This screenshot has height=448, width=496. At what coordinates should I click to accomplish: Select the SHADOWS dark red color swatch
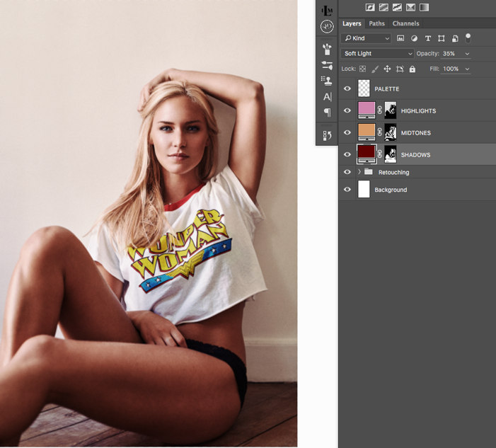367,154
